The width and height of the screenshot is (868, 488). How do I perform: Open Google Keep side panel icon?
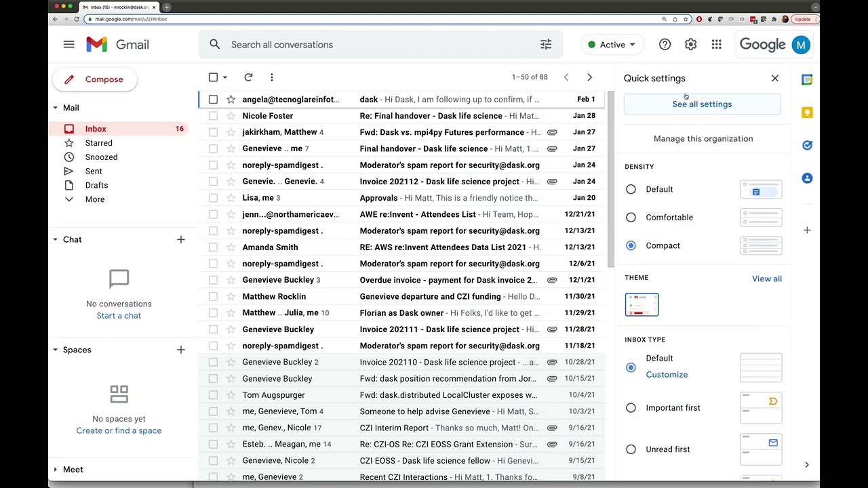(x=807, y=113)
